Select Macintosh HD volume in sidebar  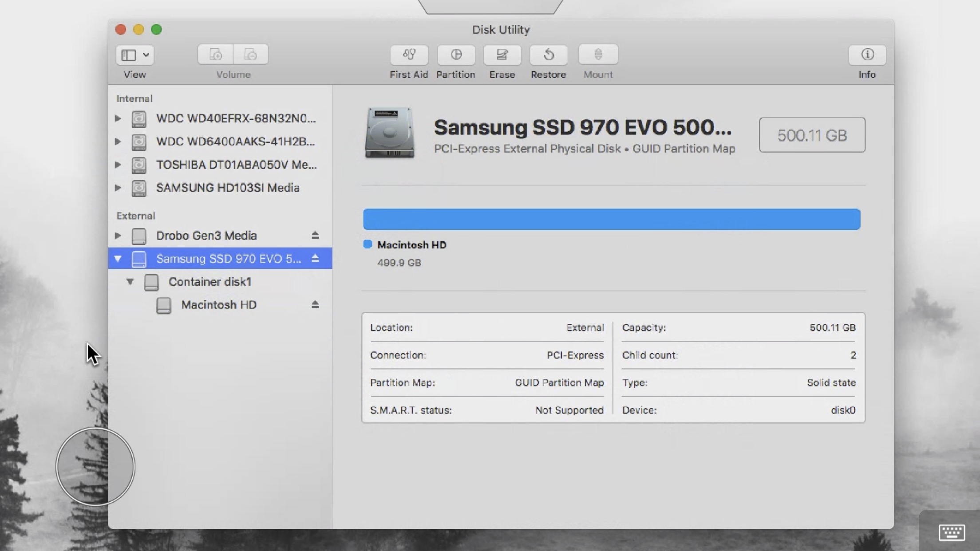click(x=220, y=305)
